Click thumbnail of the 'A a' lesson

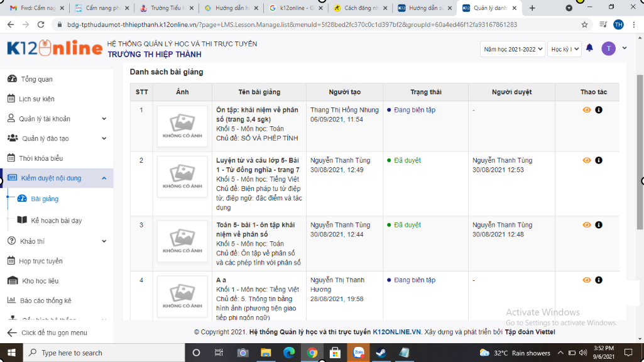pyautogui.click(x=182, y=296)
